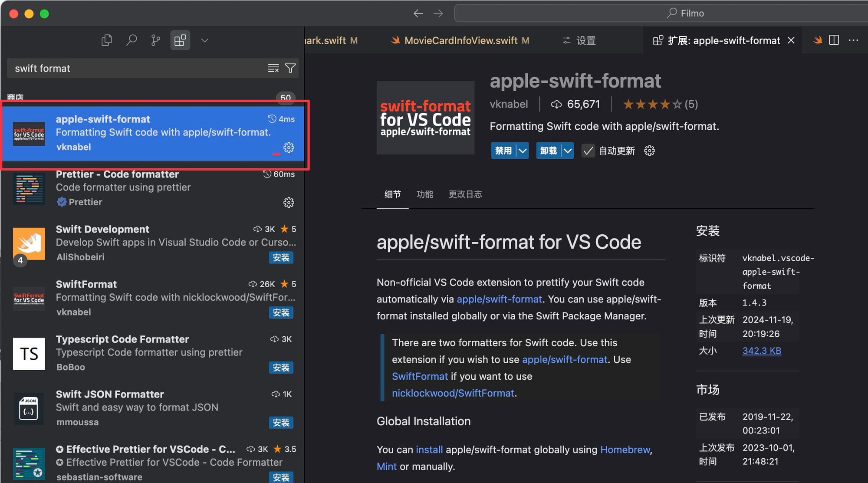The width and height of the screenshot is (868, 483).
Task: Open the changelog tab of the extension
Action: pos(465,194)
